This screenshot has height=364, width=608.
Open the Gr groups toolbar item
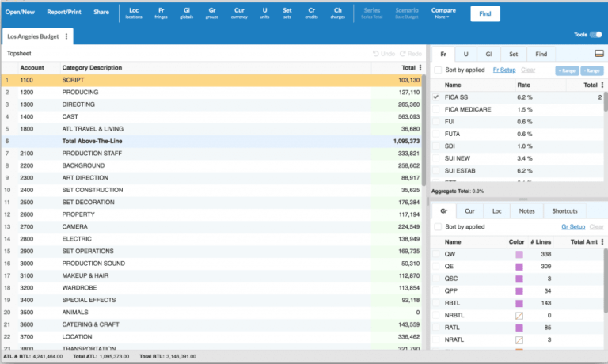click(x=212, y=13)
